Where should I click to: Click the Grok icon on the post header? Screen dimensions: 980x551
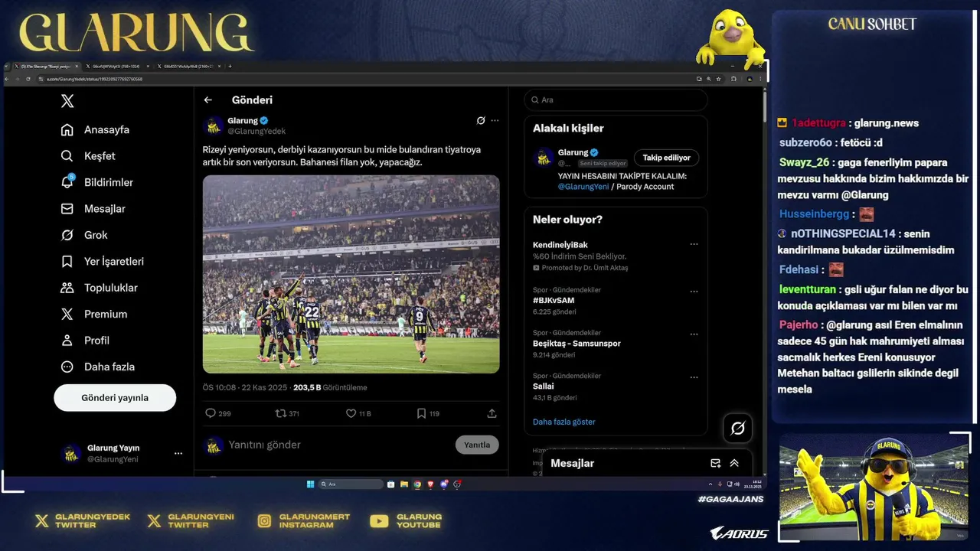[481, 120]
